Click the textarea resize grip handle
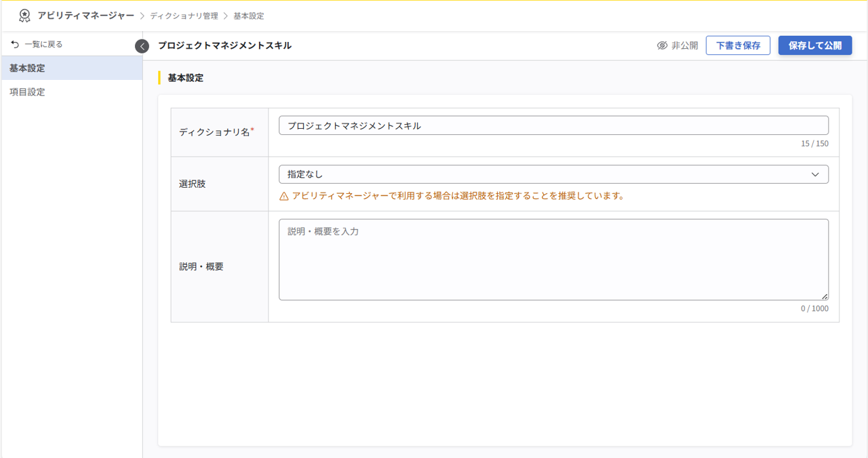 [x=825, y=296]
